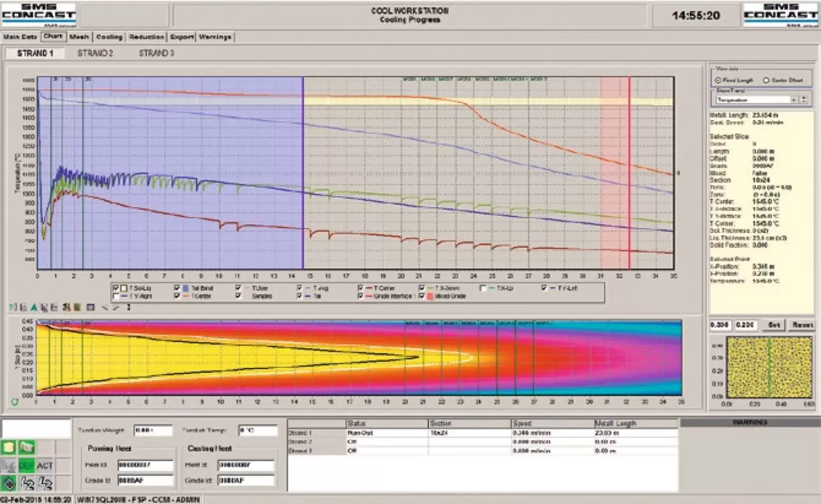The image size is (821, 504).
Task: Click the stepper beside the Temperature dropdown
Action: [803, 100]
